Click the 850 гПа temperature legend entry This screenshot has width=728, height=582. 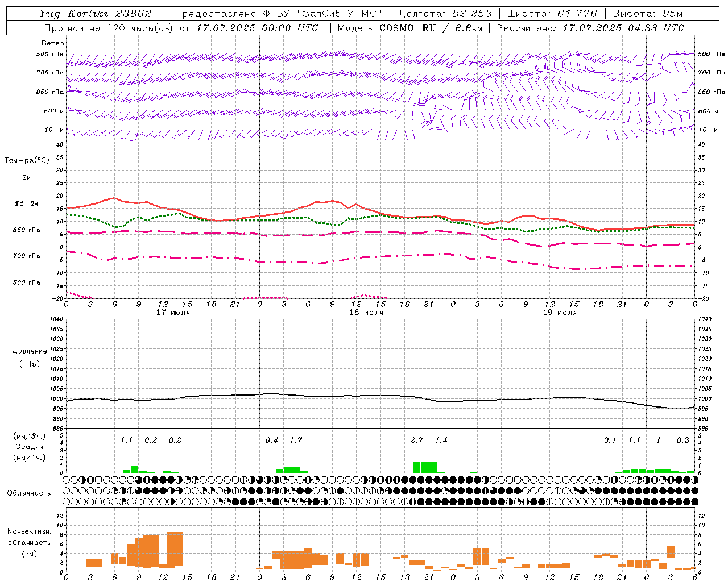(x=27, y=230)
